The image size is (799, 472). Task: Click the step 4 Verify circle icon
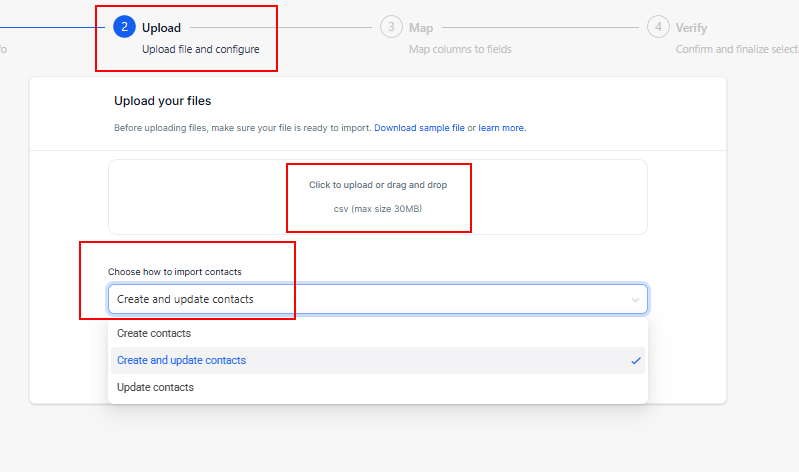point(658,27)
